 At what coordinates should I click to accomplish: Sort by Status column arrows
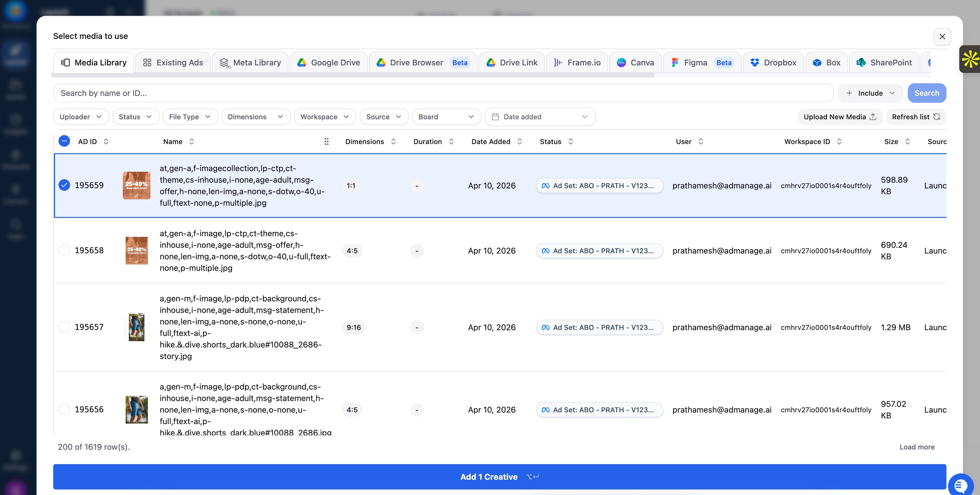(x=571, y=141)
